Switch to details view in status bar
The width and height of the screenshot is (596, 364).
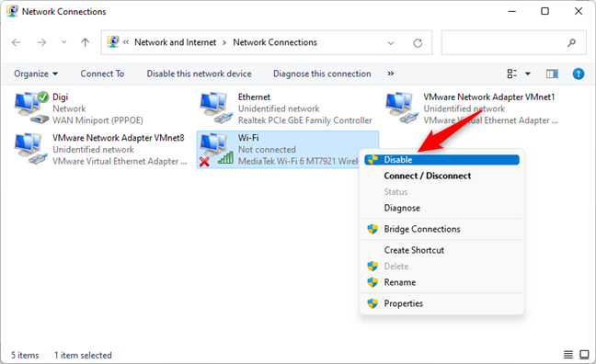click(567, 355)
